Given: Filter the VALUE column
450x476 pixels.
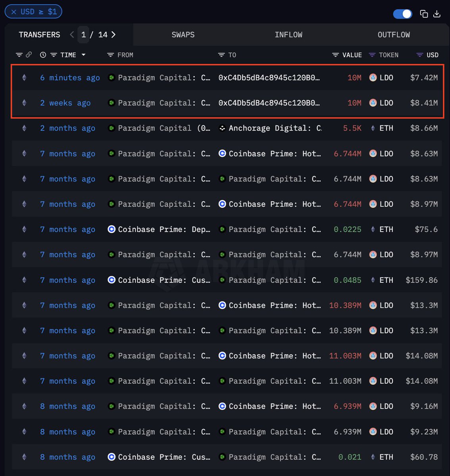Looking at the screenshot, I should pos(335,55).
